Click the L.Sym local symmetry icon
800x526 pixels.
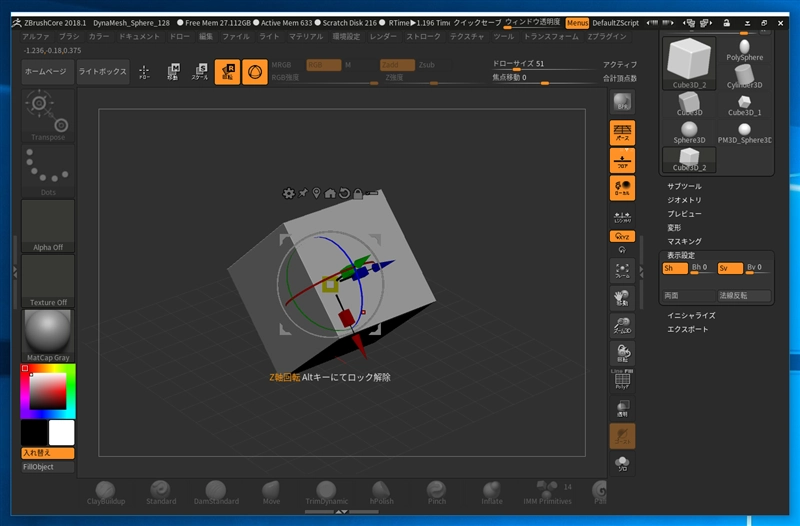pos(622,217)
